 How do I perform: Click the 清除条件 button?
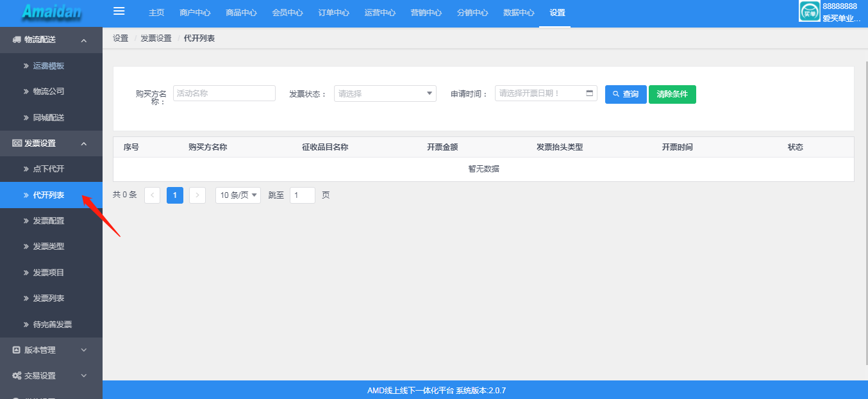point(672,94)
